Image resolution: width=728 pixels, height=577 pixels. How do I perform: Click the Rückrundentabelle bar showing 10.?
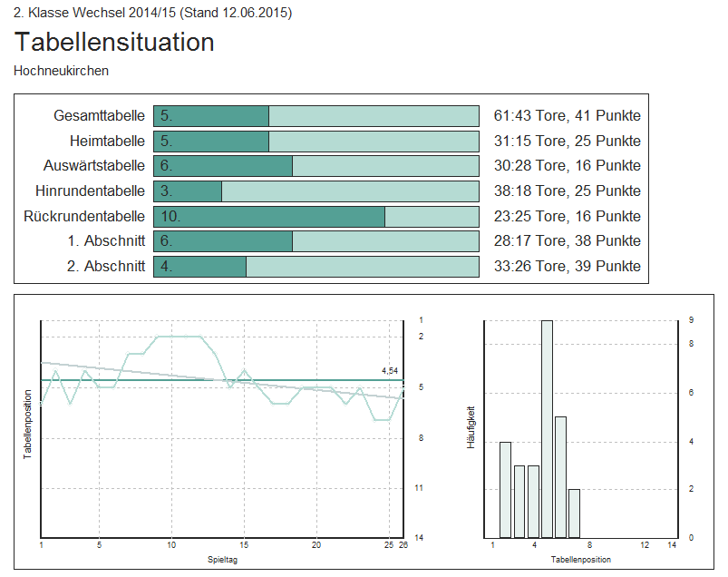(x=315, y=217)
